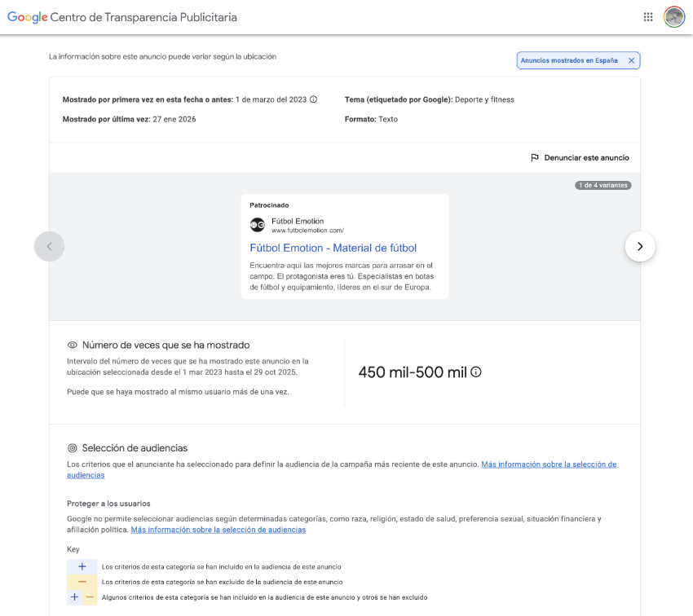Remove the España location filter with X

pyautogui.click(x=631, y=60)
